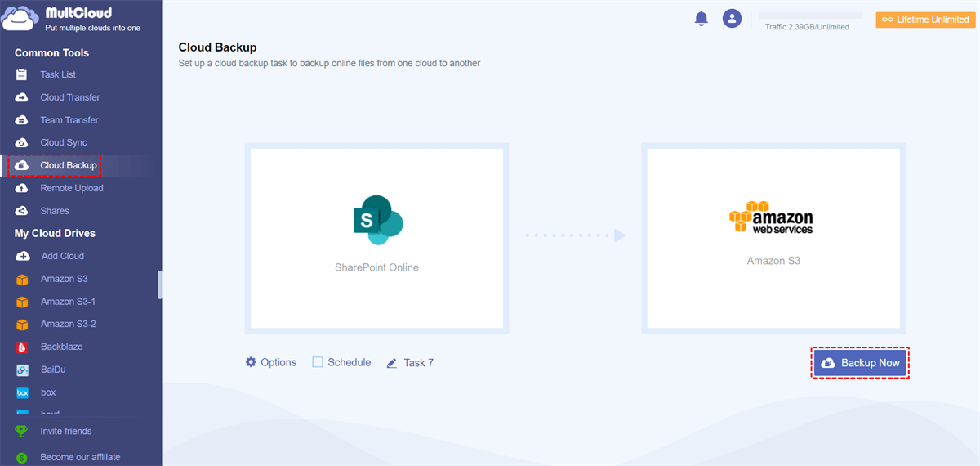
Task: Open Task List in sidebar
Action: click(58, 74)
